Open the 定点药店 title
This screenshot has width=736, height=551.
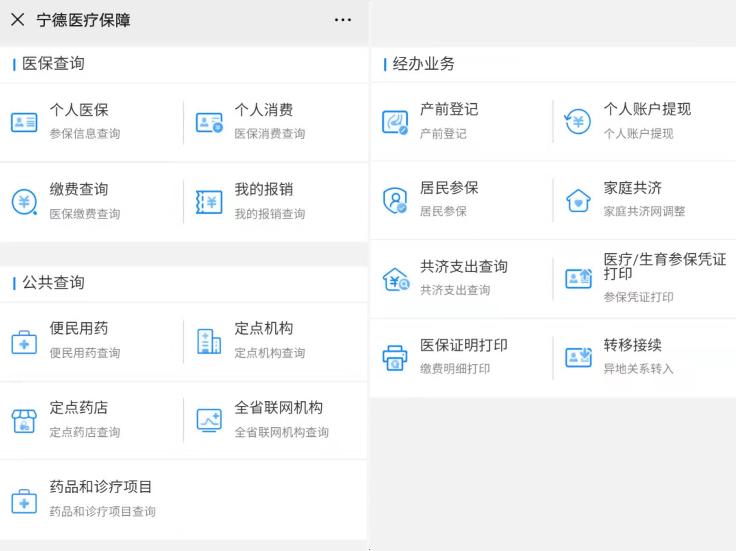click(79, 407)
